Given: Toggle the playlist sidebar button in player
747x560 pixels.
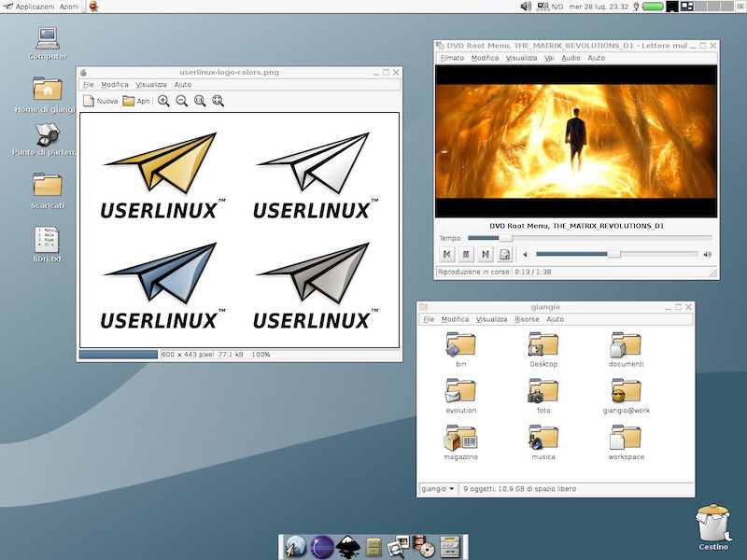Looking at the screenshot, I should click(504, 254).
